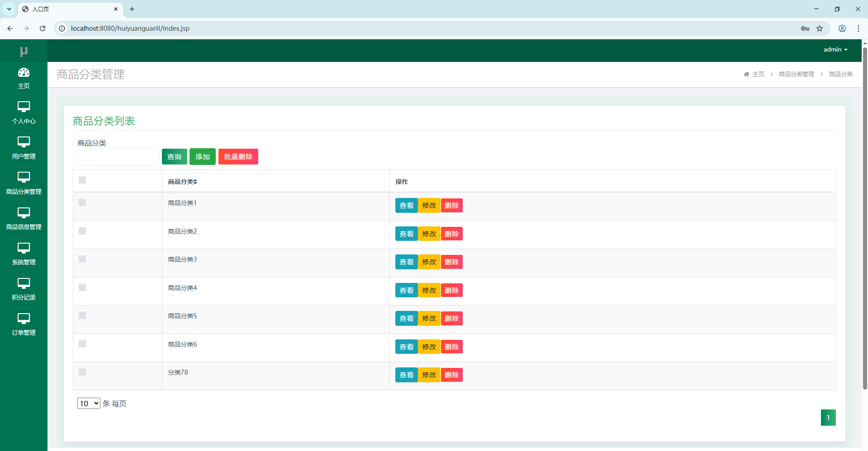Image resolution: width=868 pixels, height=451 pixels.
Task: Reload the page with the refresh icon
Action: click(x=43, y=28)
